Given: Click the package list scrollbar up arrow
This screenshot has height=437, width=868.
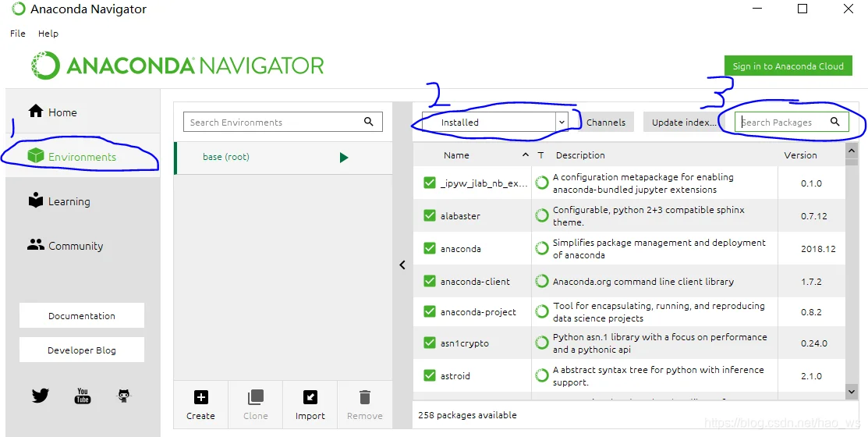Looking at the screenshot, I should point(852,150).
